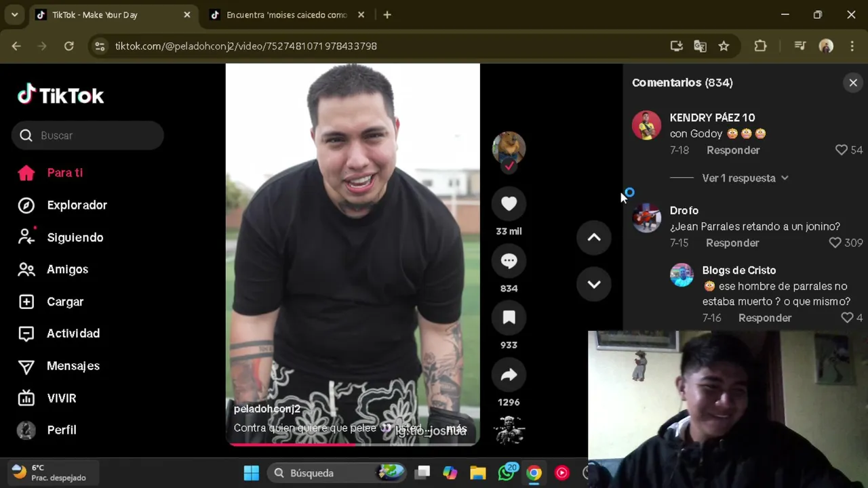Click the search magnifier icon in sidebar

[26, 136]
